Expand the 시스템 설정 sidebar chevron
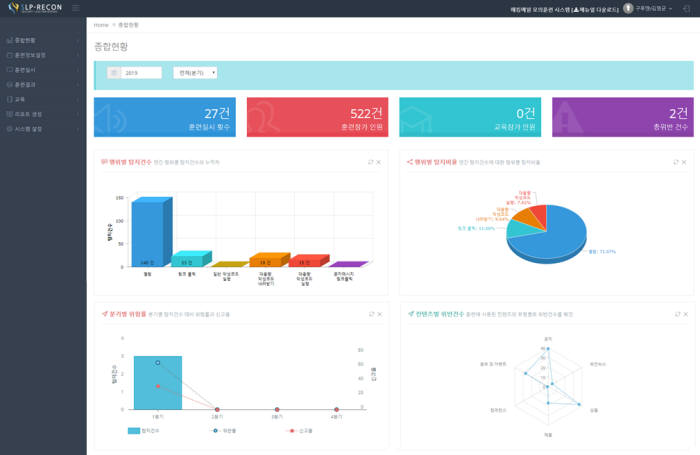Screen dimensions: 700x455 pos(78,129)
